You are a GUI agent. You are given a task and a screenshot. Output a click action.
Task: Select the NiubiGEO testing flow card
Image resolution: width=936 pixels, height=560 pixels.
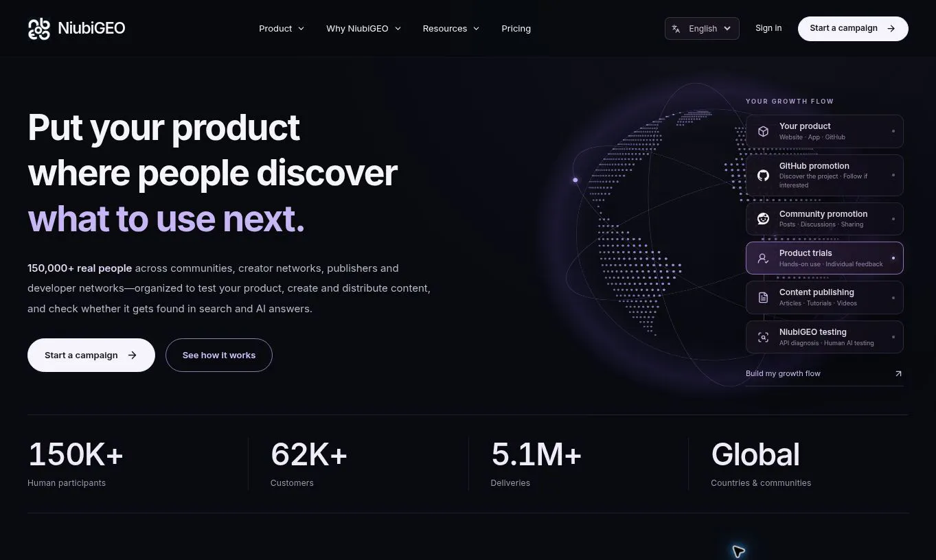click(x=824, y=337)
